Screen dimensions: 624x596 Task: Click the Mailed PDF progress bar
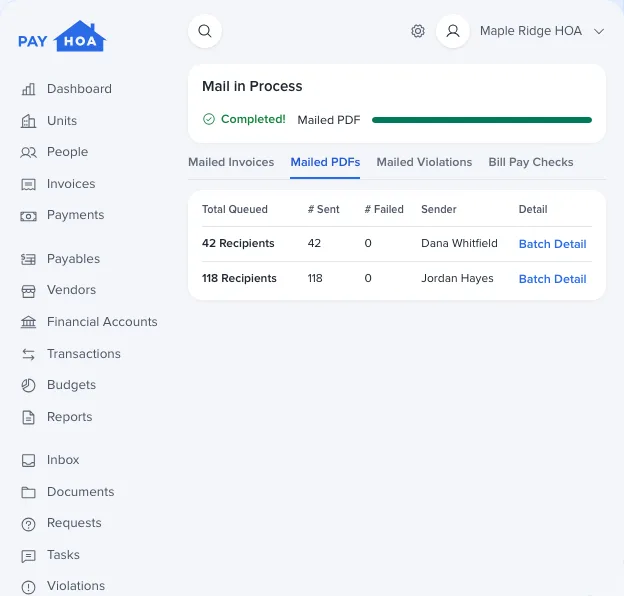pyautogui.click(x=482, y=120)
